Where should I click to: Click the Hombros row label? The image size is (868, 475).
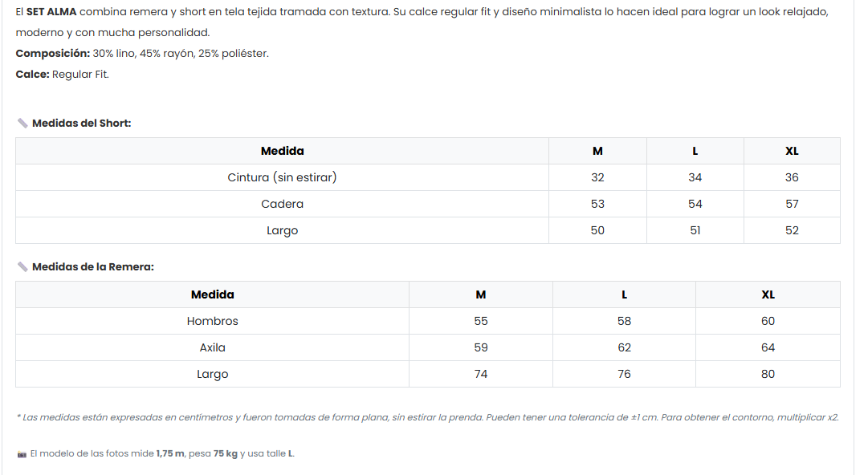[x=213, y=321]
